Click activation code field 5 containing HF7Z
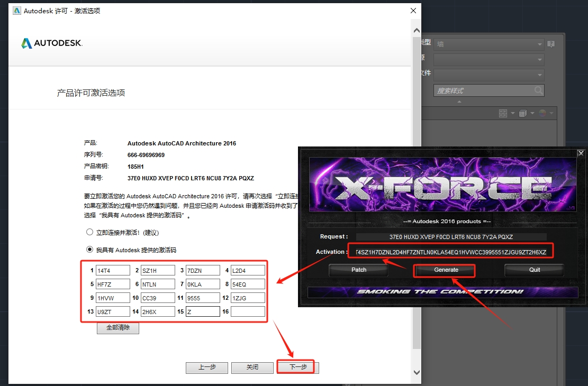The width and height of the screenshot is (588, 386). click(x=113, y=284)
